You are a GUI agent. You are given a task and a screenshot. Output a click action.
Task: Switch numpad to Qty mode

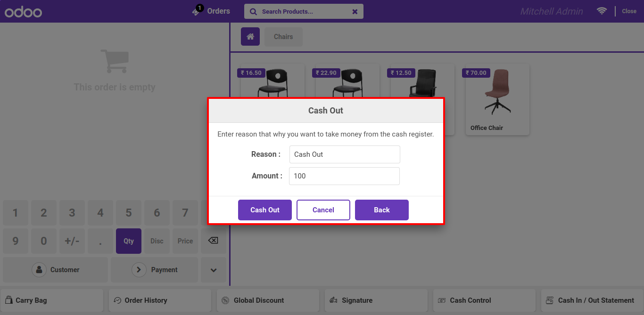tap(129, 241)
